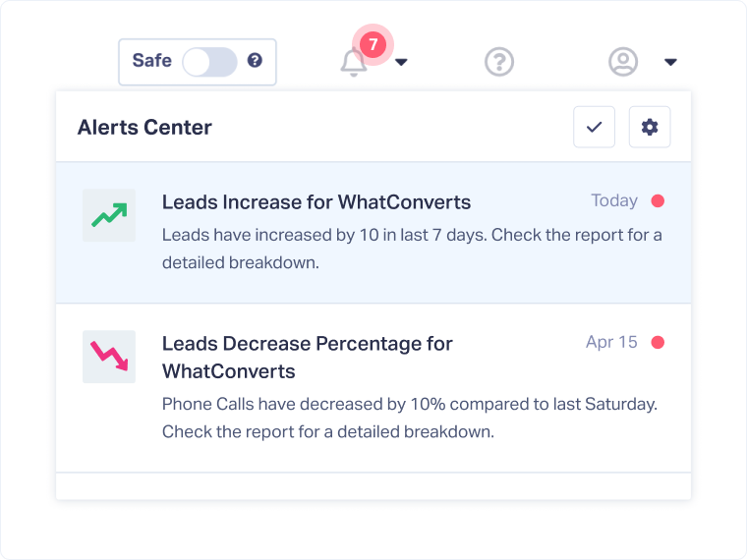Click green upward trend arrow icon
This screenshot has width=747, height=560.
pyautogui.click(x=109, y=214)
